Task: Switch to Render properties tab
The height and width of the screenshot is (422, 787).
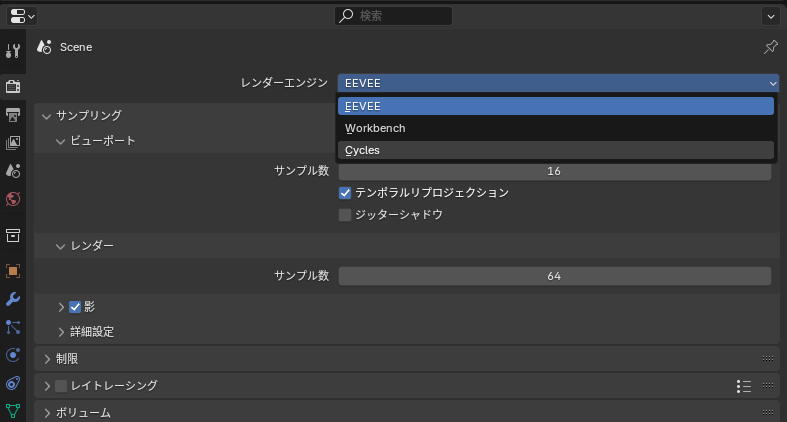Action: click(x=13, y=86)
